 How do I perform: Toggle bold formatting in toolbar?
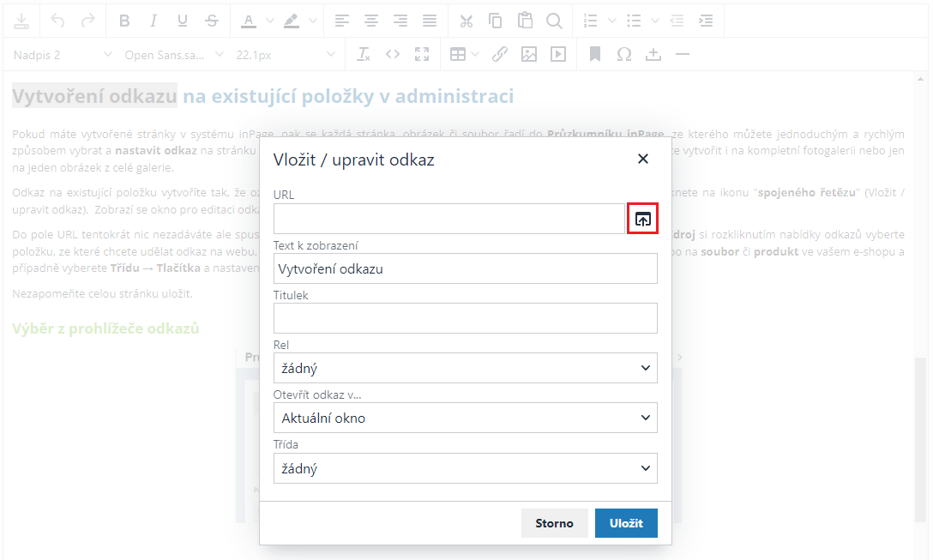coord(124,21)
